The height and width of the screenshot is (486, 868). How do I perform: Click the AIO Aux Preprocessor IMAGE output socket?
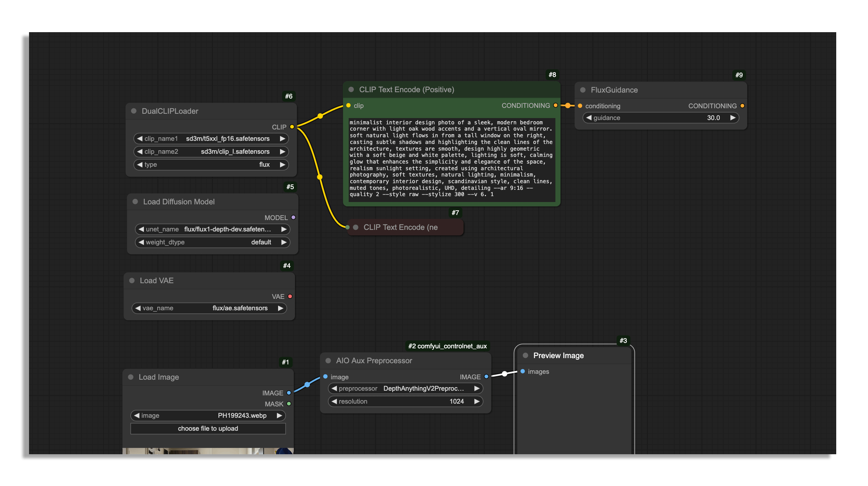click(486, 377)
